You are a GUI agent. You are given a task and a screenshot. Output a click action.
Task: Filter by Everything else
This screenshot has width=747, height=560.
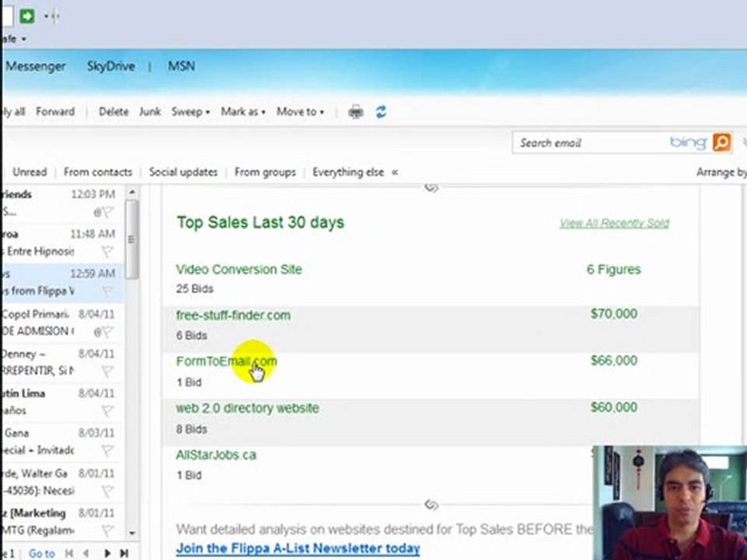[x=348, y=173]
